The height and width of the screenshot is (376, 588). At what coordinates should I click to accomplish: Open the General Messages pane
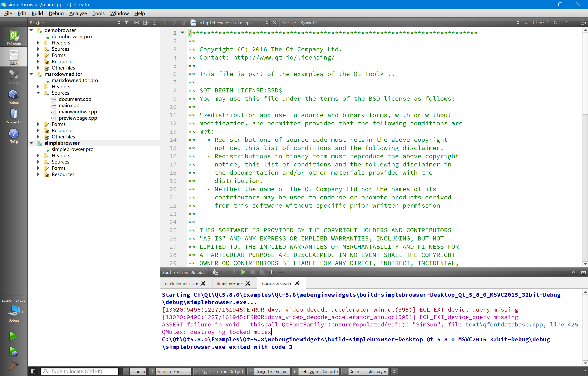365,371
